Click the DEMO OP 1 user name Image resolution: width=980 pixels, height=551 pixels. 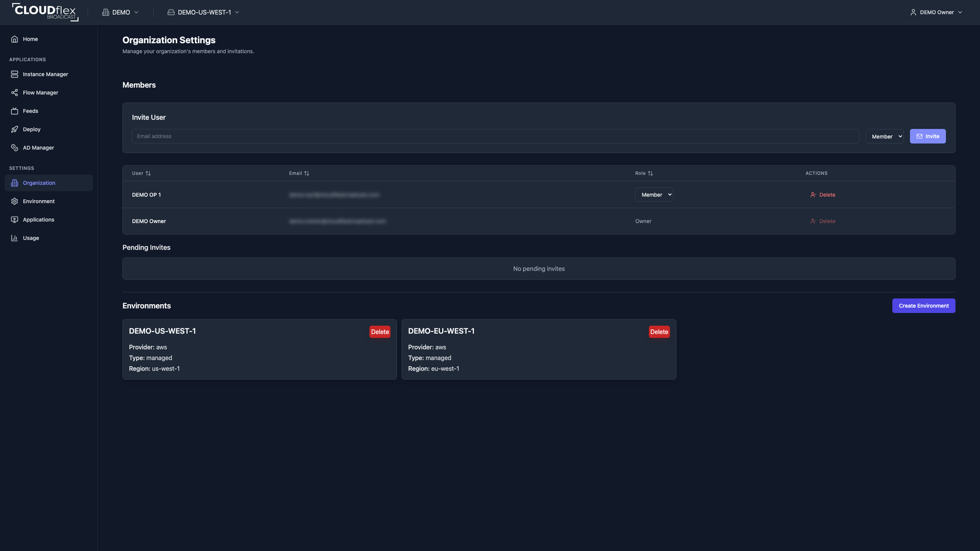pyautogui.click(x=146, y=195)
